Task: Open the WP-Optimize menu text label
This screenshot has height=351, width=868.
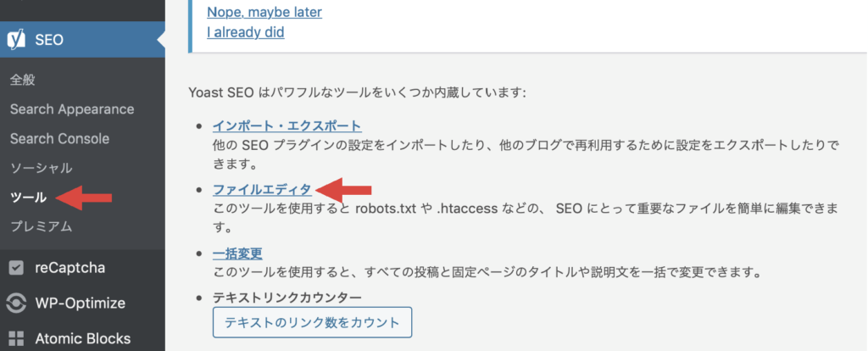Action: click(80, 303)
